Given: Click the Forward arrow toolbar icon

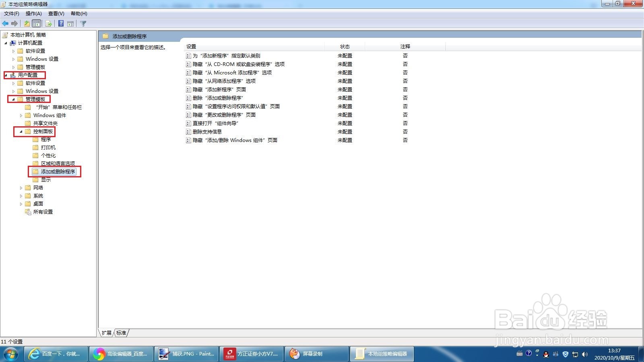Looking at the screenshot, I should pos(14,24).
